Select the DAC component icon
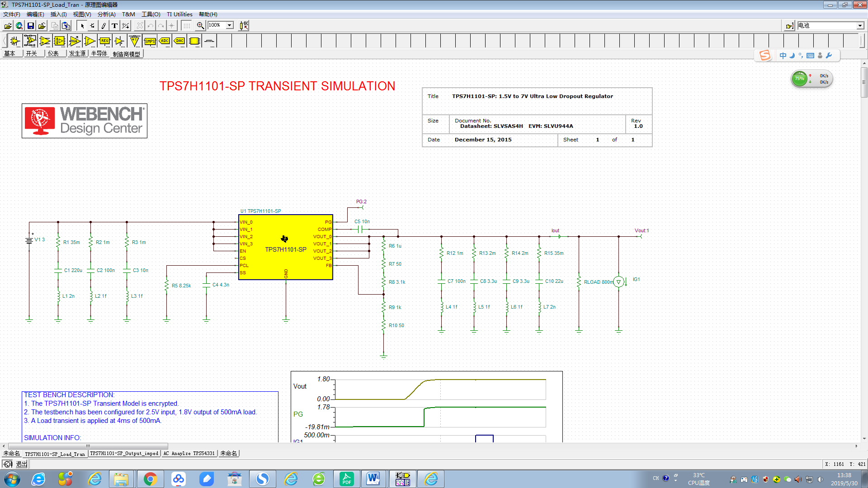The height and width of the screenshot is (488, 868). point(179,41)
